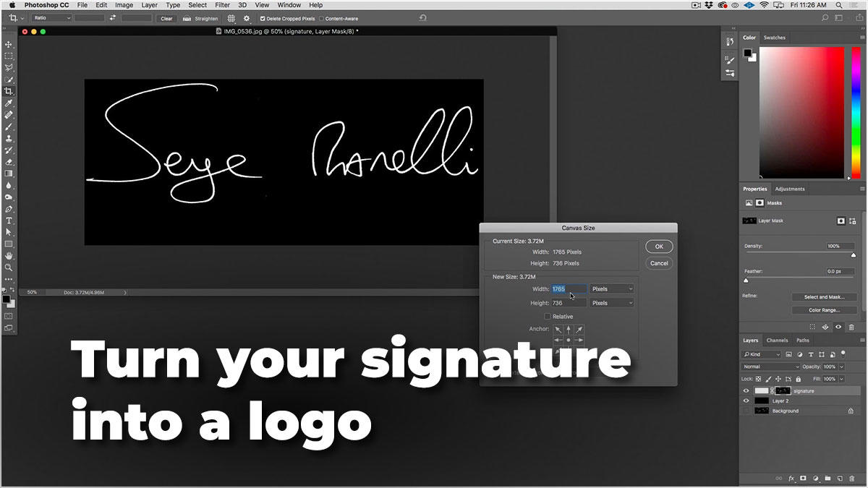Click the layer filter on/off switch
The height and width of the screenshot is (488, 868).
(843, 354)
